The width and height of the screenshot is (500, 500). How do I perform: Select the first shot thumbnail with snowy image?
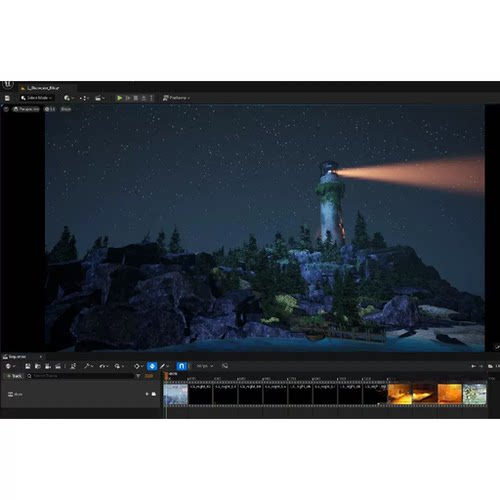point(176,394)
